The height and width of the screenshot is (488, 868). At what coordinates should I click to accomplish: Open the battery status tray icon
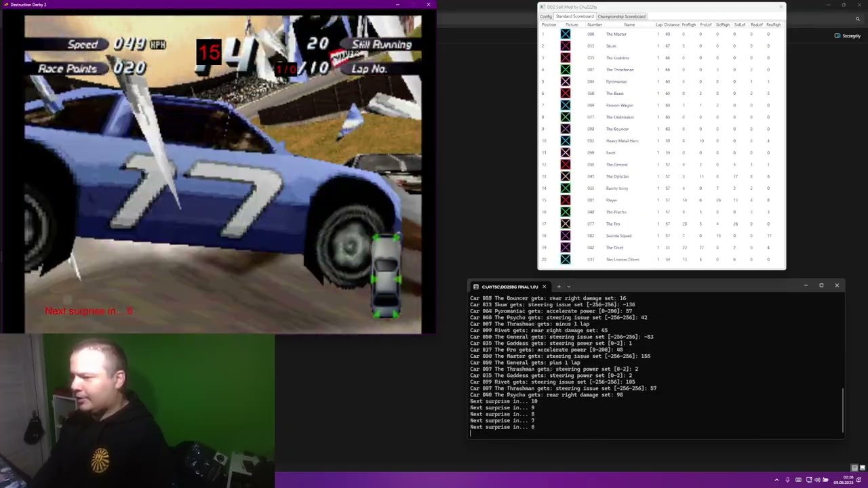pyautogui.click(x=824, y=480)
